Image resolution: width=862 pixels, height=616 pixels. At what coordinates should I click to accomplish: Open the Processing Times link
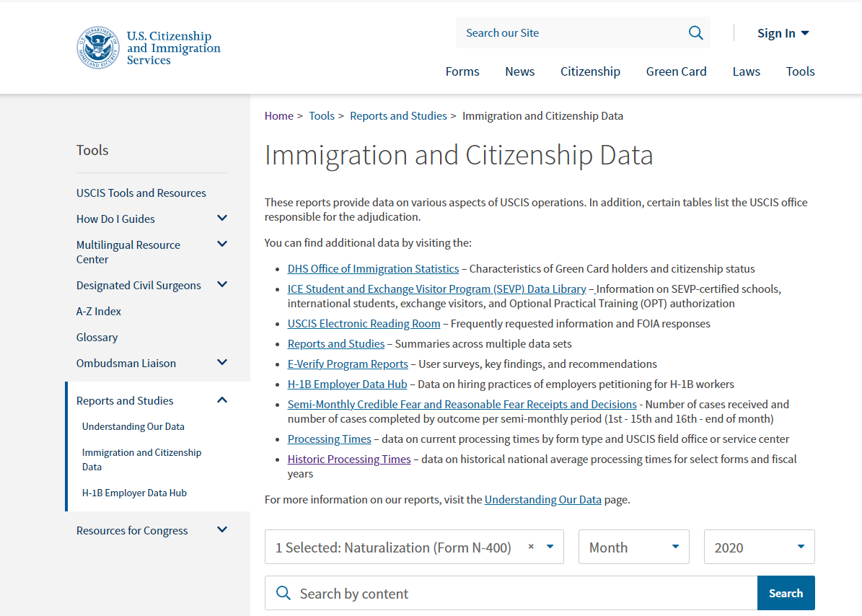click(330, 439)
